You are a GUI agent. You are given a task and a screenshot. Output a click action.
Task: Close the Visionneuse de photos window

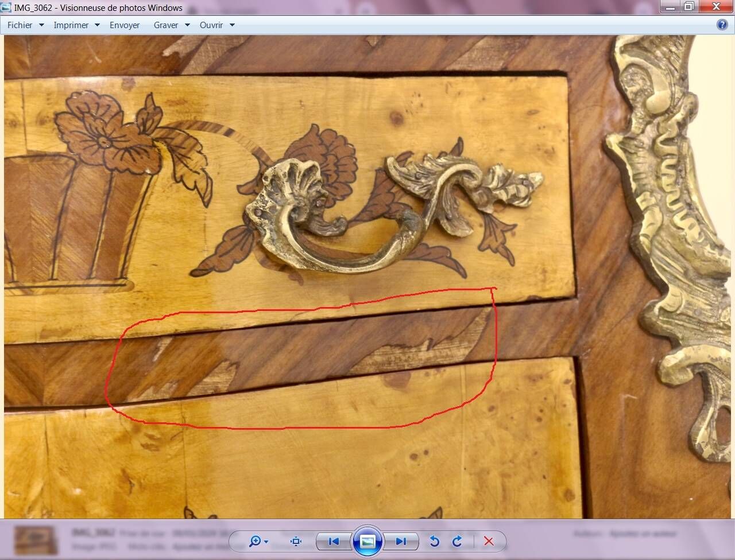[716, 7]
